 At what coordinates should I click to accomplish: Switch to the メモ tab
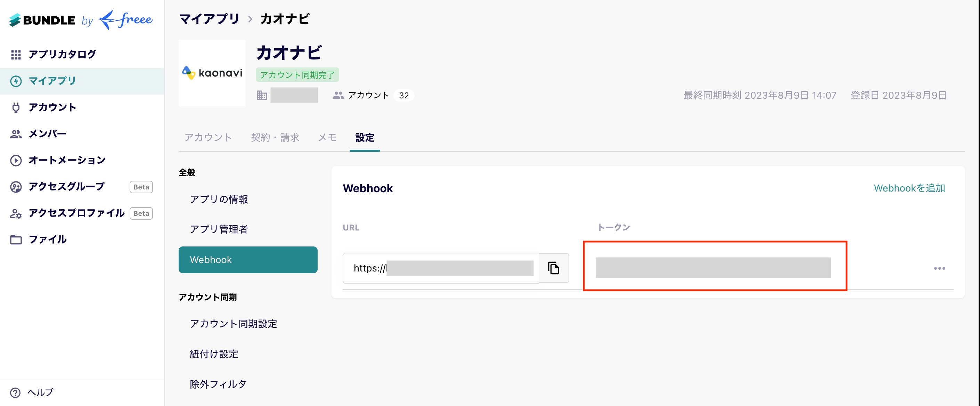[x=327, y=137]
